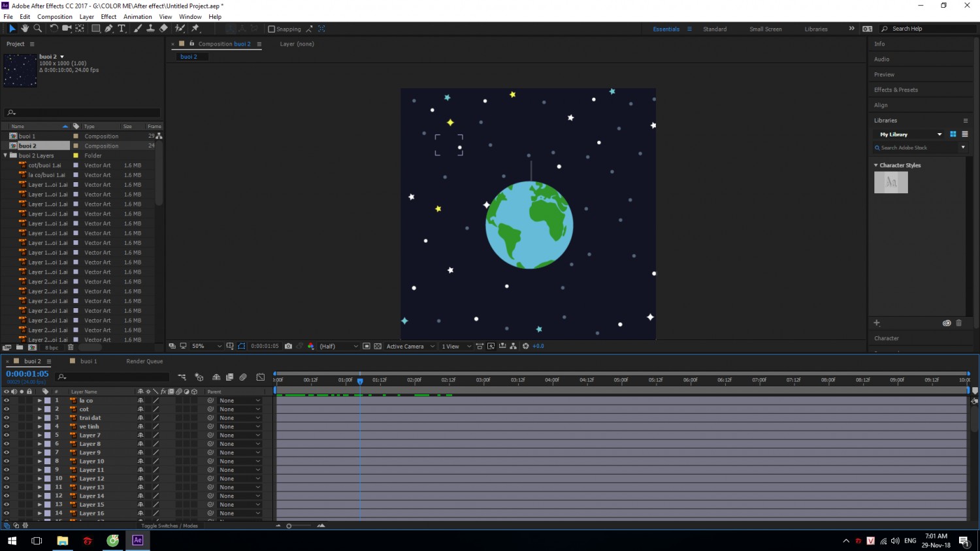Click the delete trash icon in Project panel
The height and width of the screenshot is (551, 980).
71,347
